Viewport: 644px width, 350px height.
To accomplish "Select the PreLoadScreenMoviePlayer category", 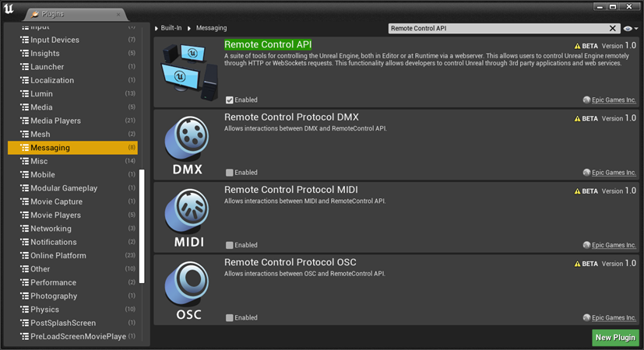I will pyautogui.click(x=72, y=337).
